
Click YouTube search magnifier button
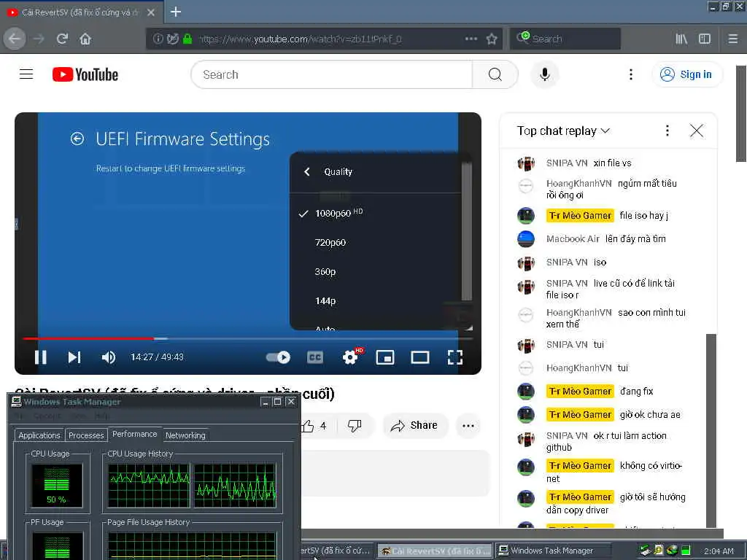coord(495,74)
